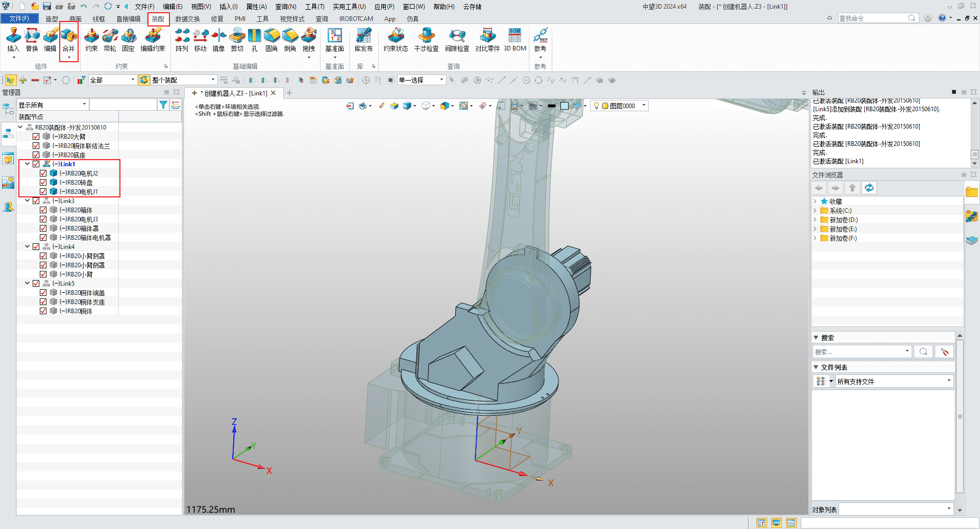
Task: Select the 创建机器人.Z3 - [Link1] document tab
Action: click(235, 93)
